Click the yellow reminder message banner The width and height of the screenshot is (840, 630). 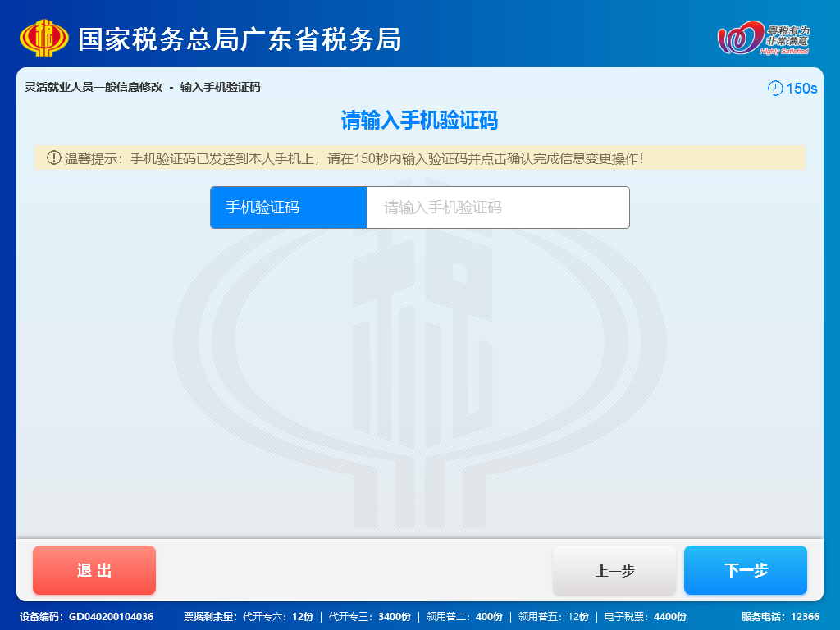click(420, 159)
